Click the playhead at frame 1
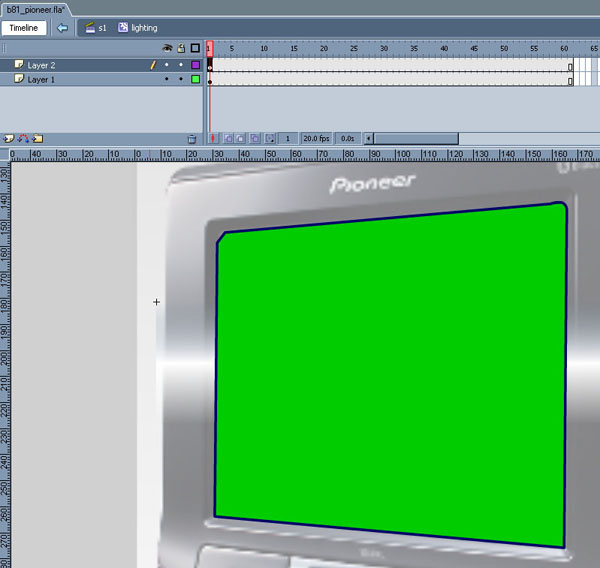The width and height of the screenshot is (600, 568). pos(209,49)
